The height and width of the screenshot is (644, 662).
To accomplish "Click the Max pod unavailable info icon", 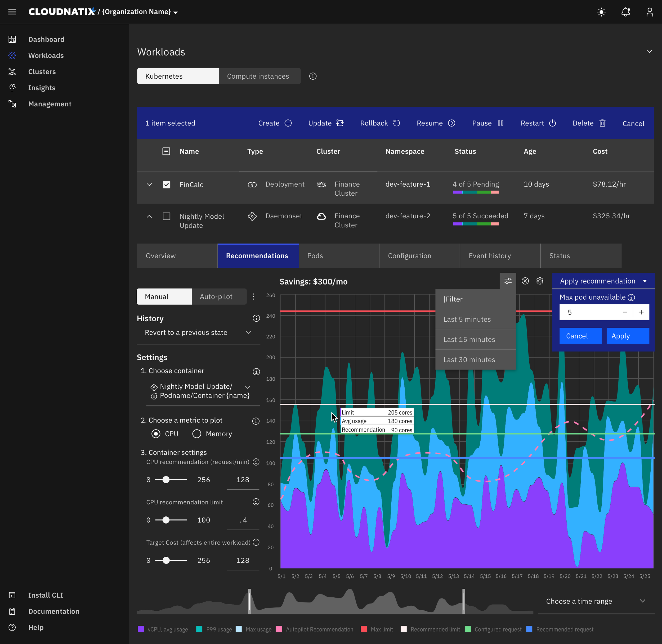I will point(631,297).
